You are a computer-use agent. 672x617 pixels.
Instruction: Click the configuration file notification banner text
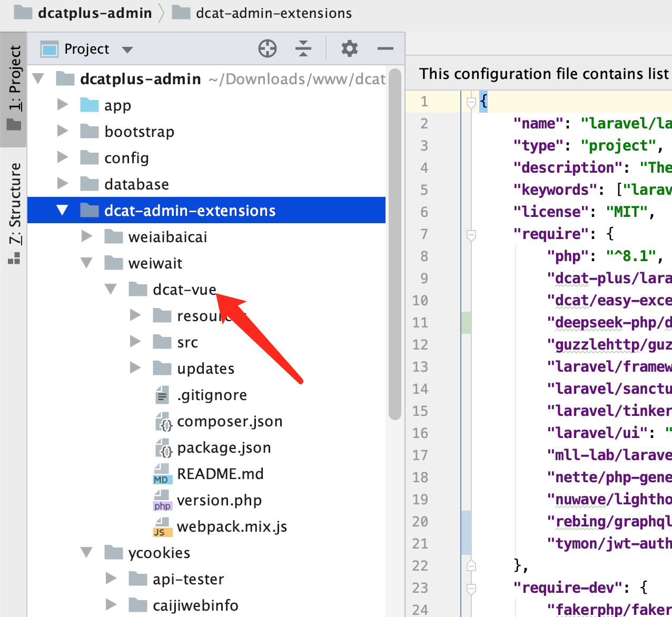[x=544, y=74]
